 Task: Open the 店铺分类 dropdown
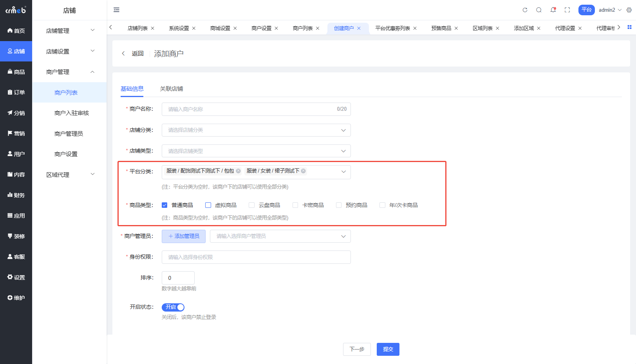[x=256, y=130]
